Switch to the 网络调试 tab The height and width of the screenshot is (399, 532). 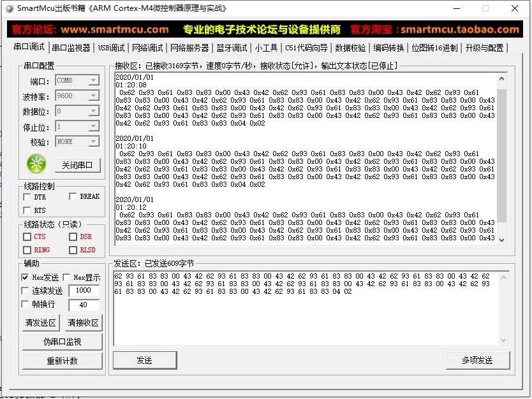tap(147, 47)
